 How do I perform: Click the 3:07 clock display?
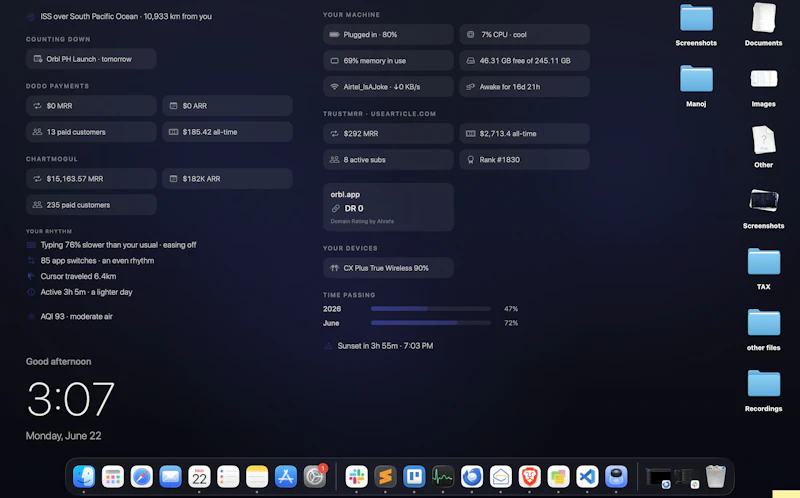[x=71, y=399]
